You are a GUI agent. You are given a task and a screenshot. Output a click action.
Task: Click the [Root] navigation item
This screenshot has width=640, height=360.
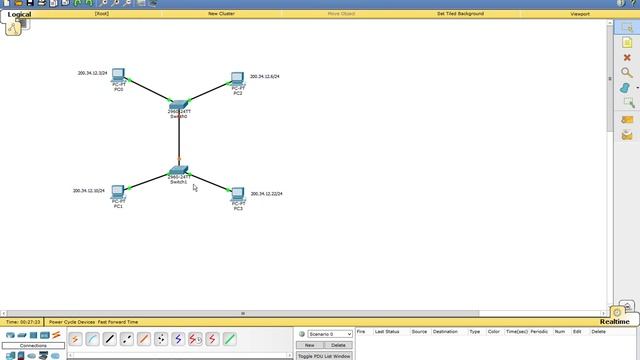(x=102, y=13)
